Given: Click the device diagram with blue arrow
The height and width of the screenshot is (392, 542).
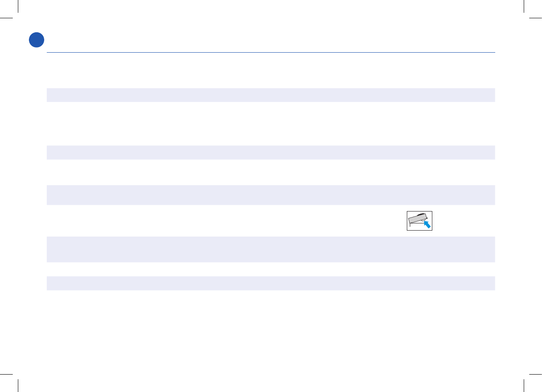Looking at the screenshot, I should [419, 220].
